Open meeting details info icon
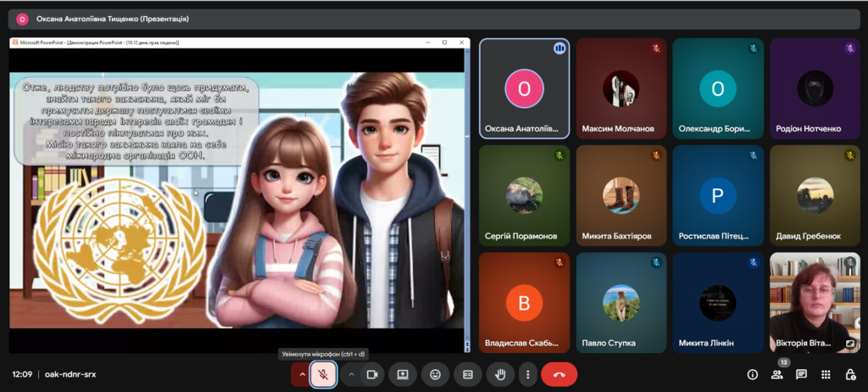This screenshot has width=868, height=392. click(x=752, y=374)
